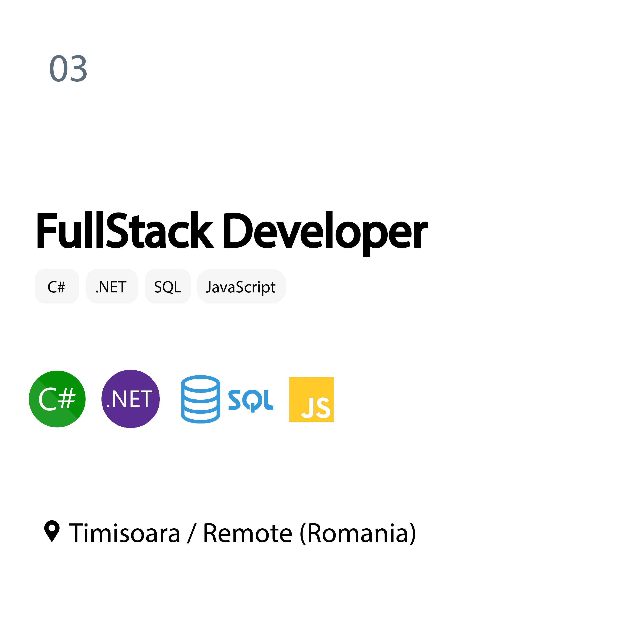Select the blue database cylinder icon
Viewport: 644px width, 644px height.
200,399
